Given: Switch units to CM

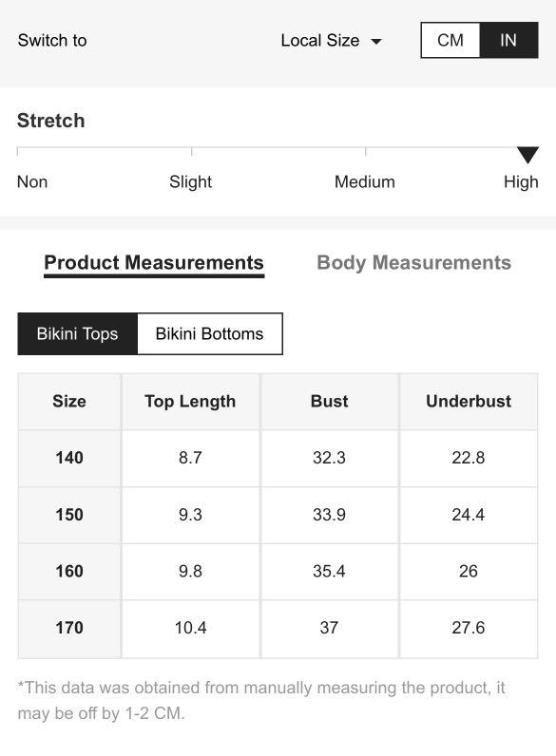Looking at the screenshot, I should coord(451,40).
